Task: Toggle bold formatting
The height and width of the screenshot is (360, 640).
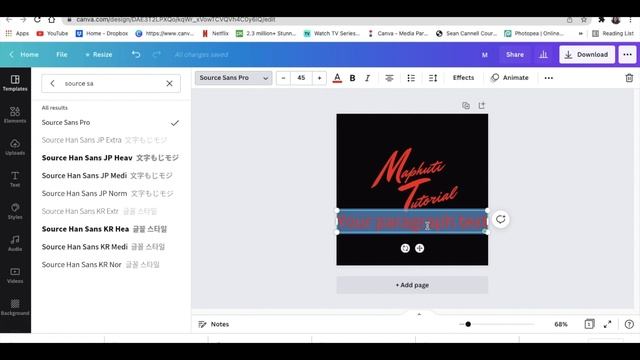Action: (352, 78)
